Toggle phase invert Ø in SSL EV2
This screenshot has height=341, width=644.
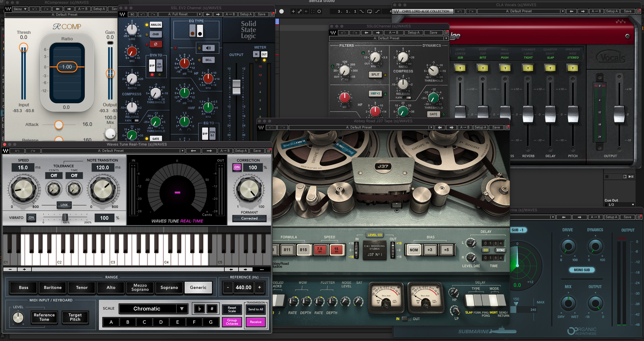point(156,44)
